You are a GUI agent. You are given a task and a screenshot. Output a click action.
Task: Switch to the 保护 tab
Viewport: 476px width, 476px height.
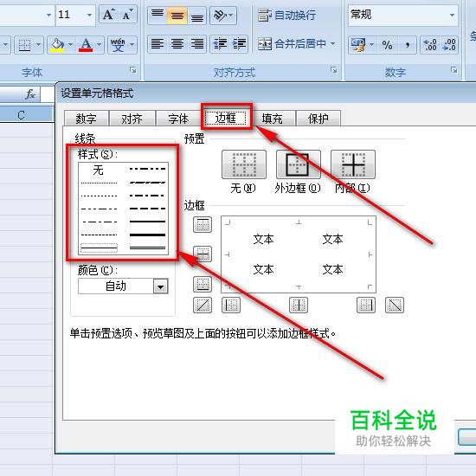[x=318, y=119]
